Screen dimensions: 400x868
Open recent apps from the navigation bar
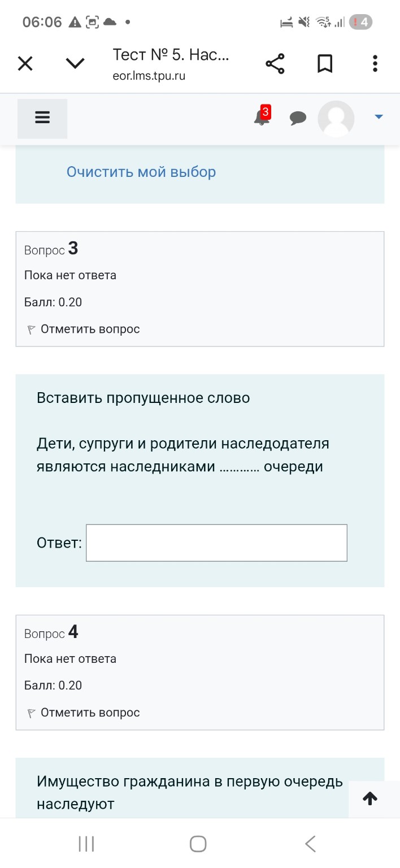85,843
